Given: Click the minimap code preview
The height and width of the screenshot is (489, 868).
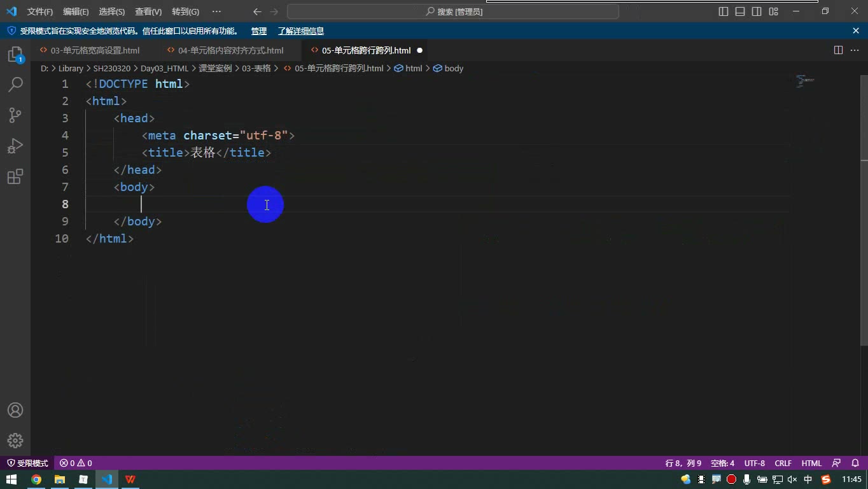Looking at the screenshot, I should click(x=805, y=80).
